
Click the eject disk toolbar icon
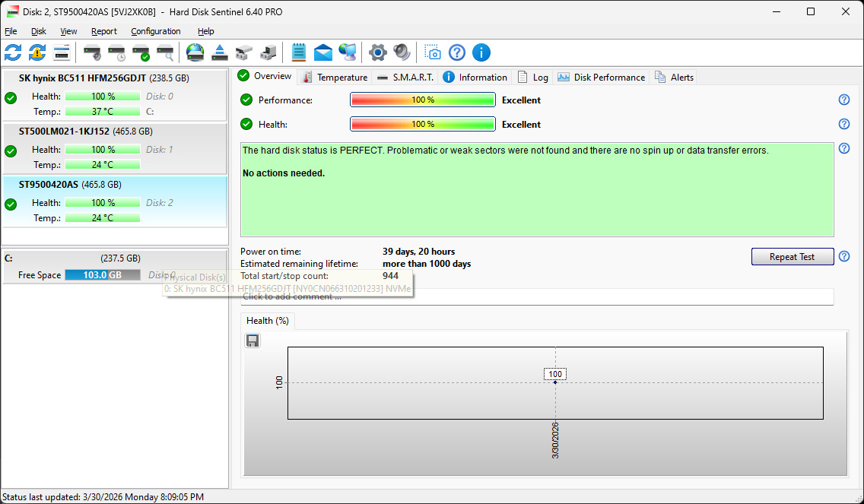[x=220, y=53]
